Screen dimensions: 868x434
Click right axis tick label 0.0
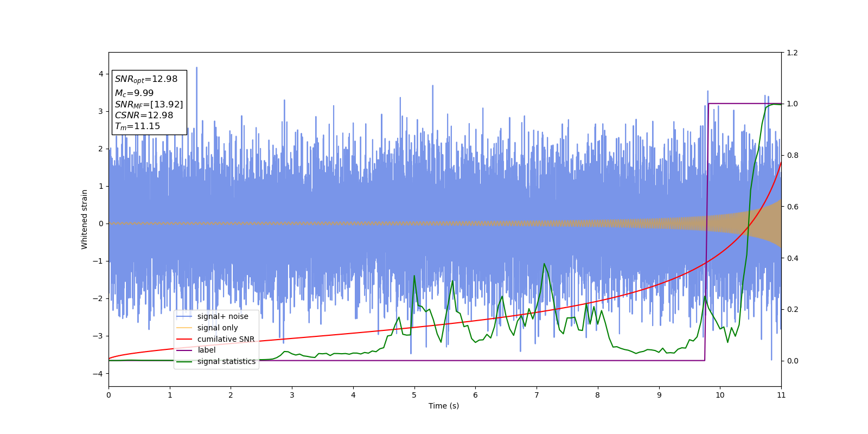tap(792, 361)
